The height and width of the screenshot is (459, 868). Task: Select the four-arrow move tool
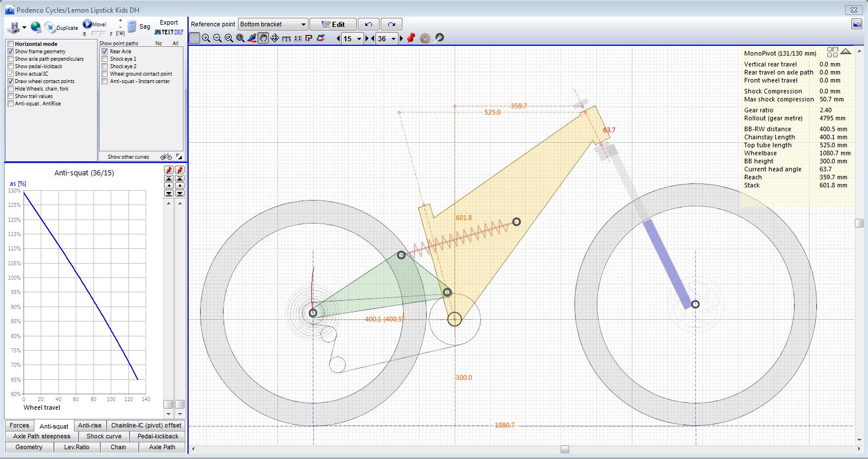[275, 38]
